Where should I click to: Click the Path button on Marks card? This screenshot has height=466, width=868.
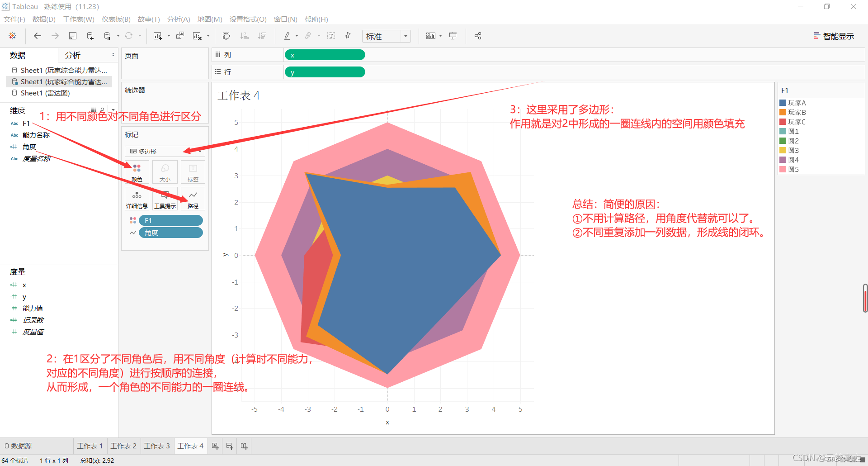[x=193, y=199]
